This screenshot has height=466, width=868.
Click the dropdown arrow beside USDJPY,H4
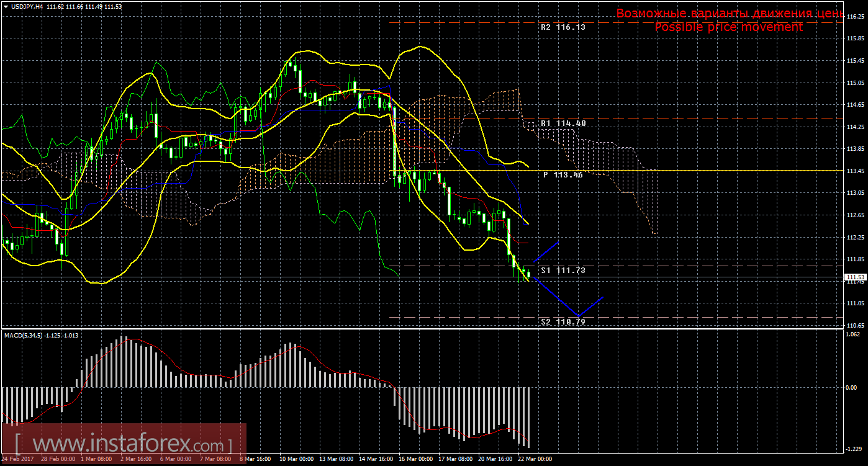[6, 6]
